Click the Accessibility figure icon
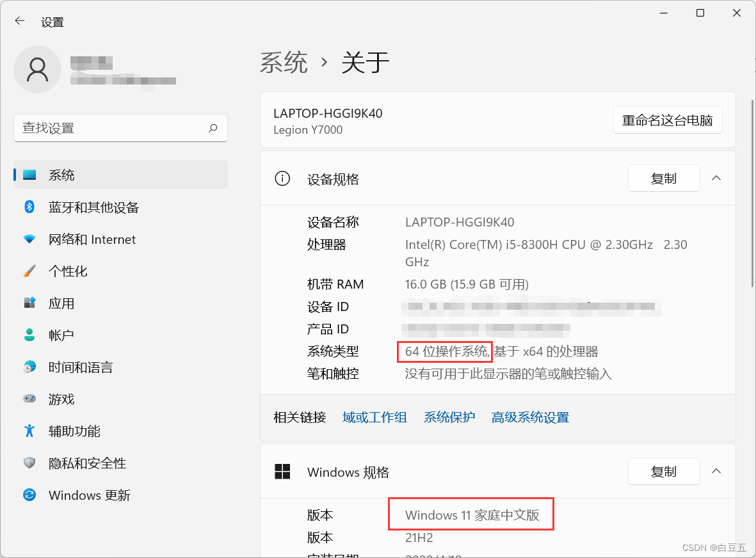 29,431
